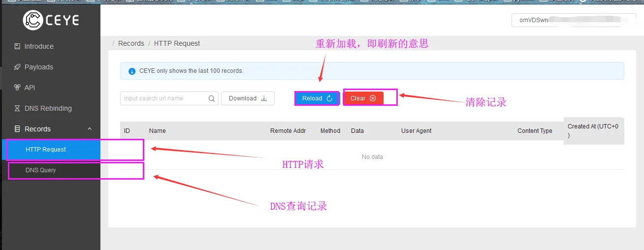Image resolution: width=644 pixels, height=250 pixels.
Task: Download the records
Action: click(x=248, y=98)
